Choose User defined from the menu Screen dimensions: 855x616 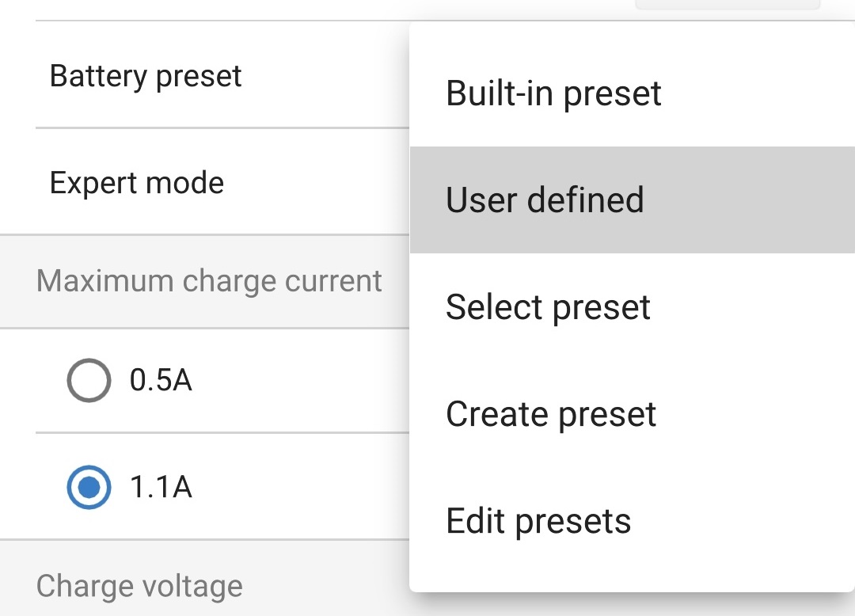click(x=545, y=200)
